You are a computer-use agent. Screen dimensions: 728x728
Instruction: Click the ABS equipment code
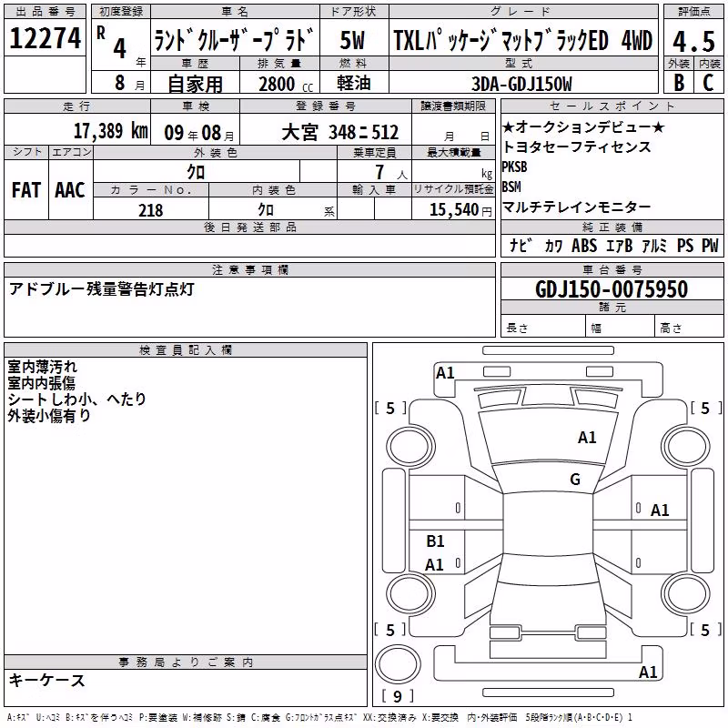point(584,246)
